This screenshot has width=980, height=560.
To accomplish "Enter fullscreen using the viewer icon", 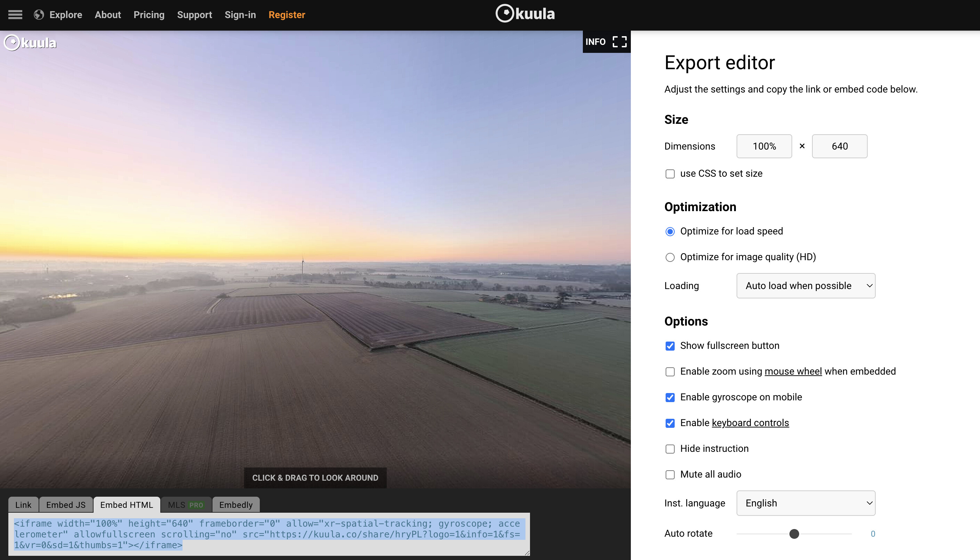I will [x=619, y=41].
